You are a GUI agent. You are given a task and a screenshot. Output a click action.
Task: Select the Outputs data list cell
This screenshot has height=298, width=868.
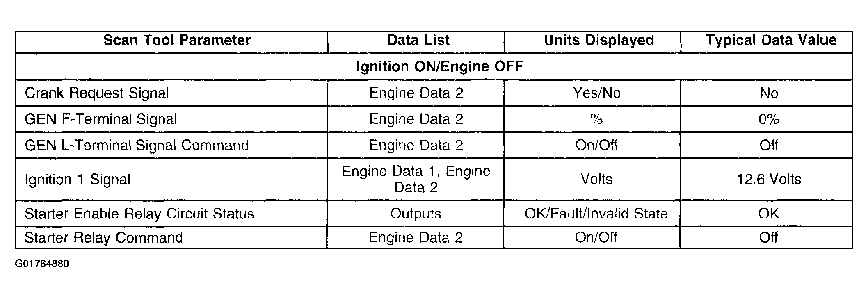point(416,214)
